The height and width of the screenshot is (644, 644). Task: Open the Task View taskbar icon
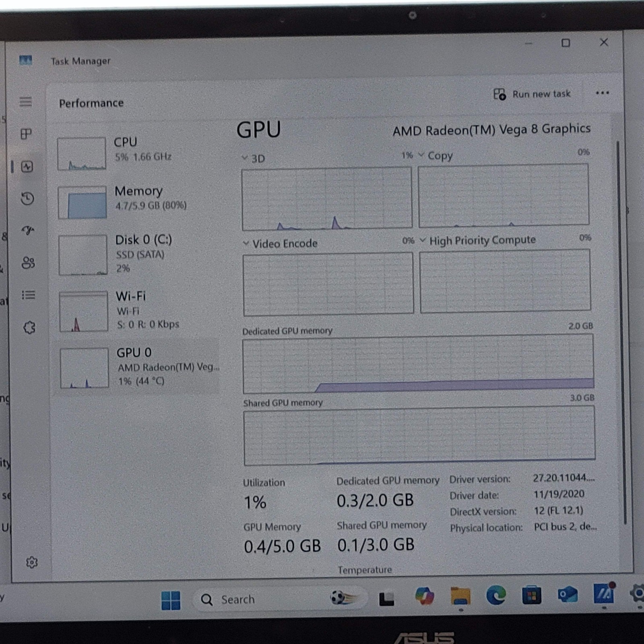click(x=386, y=599)
